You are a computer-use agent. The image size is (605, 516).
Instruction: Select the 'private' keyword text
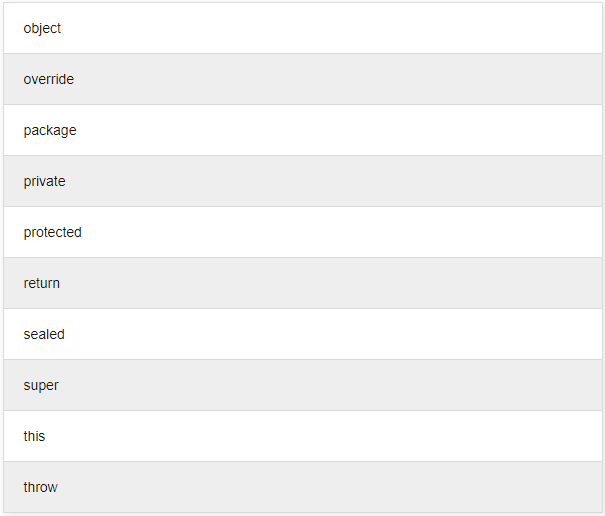click(x=44, y=181)
